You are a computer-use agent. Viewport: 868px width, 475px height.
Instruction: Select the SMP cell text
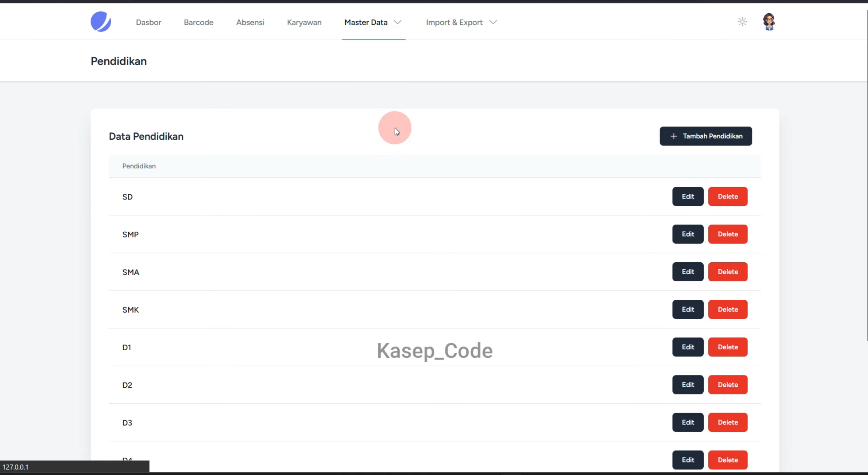[130, 235]
